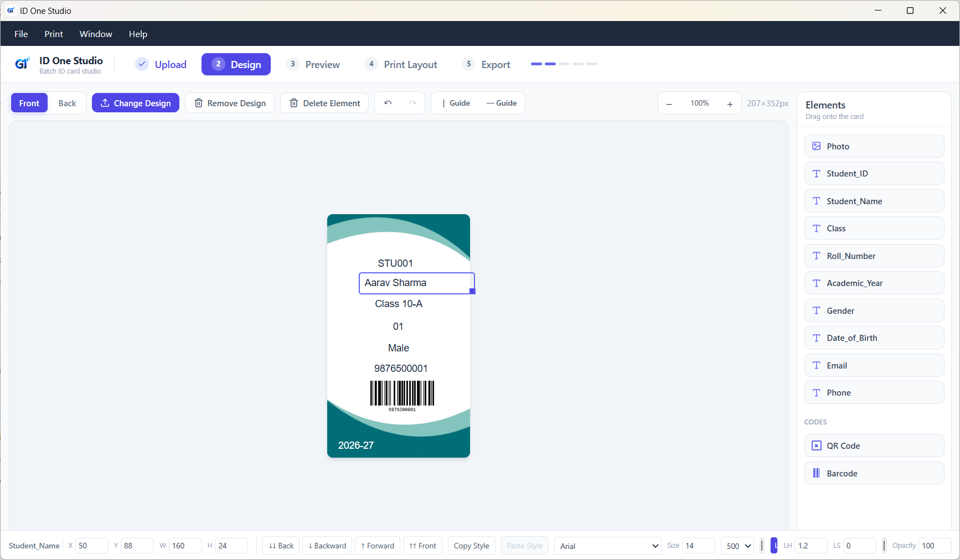Viewport: 960px width, 560px height.
Task: Click the undo arrow icon
Action: coord(388,103)
